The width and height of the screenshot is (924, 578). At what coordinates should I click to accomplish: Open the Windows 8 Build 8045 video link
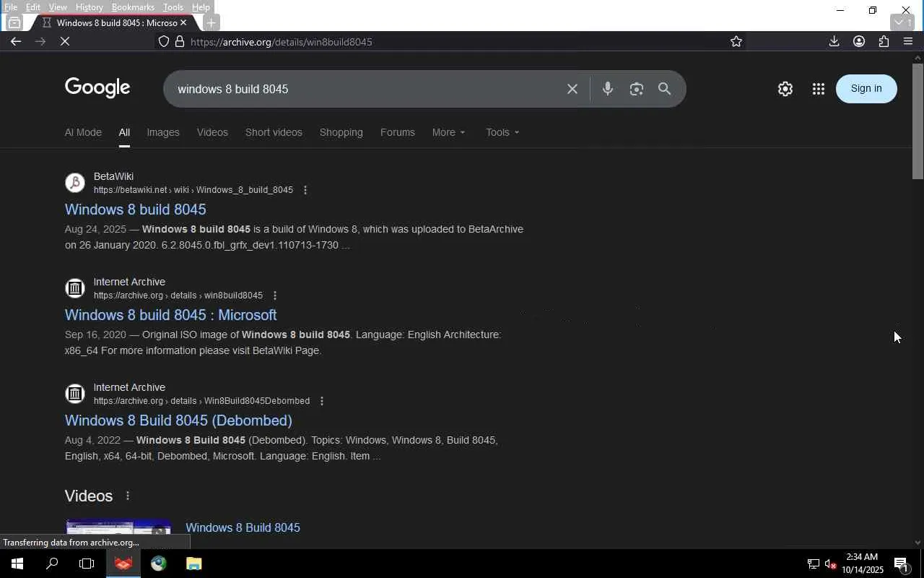click(243, 527)
